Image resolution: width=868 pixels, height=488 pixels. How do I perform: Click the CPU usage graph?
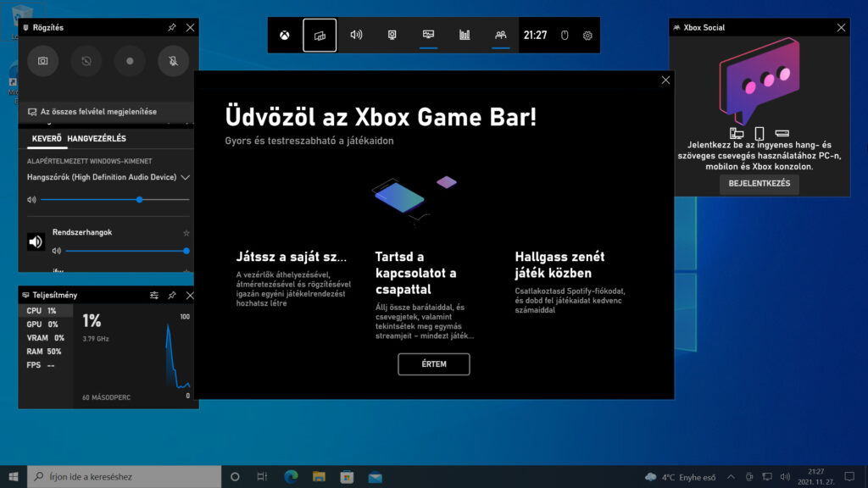click(x=176, y=357)
